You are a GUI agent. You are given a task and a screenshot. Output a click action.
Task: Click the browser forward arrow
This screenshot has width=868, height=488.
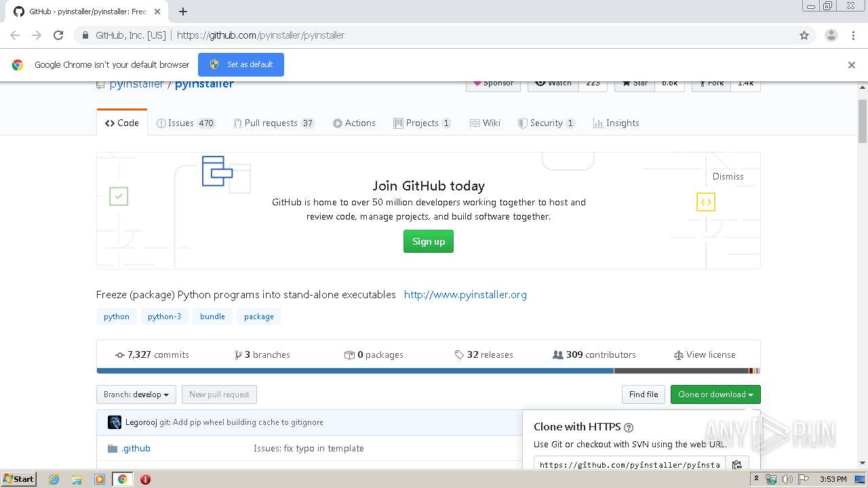pos(37,35)
